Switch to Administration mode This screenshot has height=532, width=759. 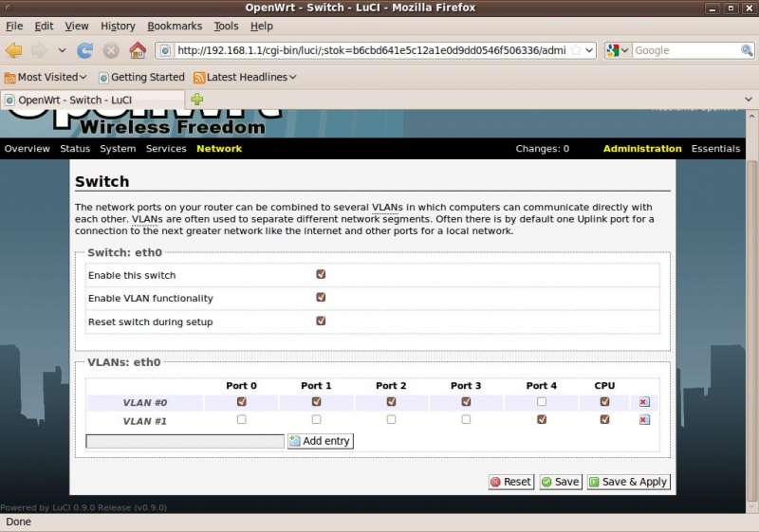pos(642,149)
